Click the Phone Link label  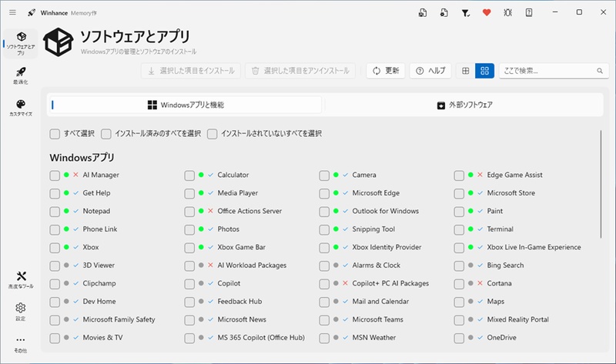tap(100, 229)
